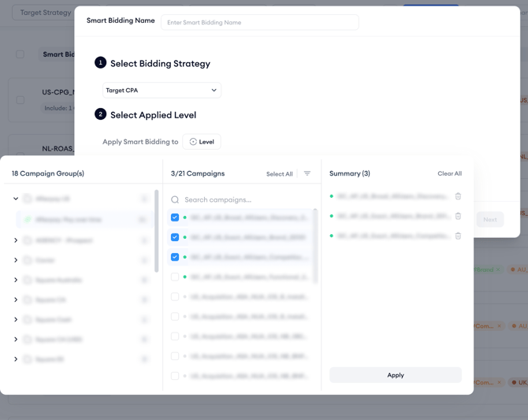Click the filter icon beside Select All
This screenshot has width=528, height=420.
(307, 173)
